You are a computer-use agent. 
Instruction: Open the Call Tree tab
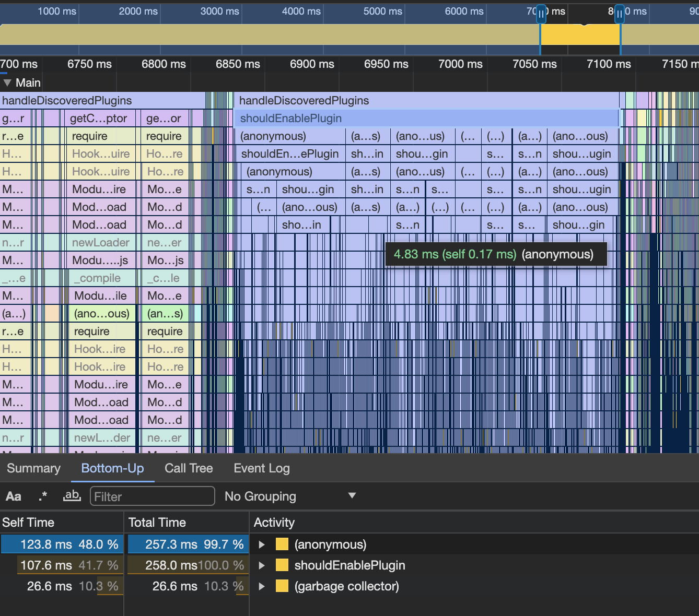pos(189,468)
